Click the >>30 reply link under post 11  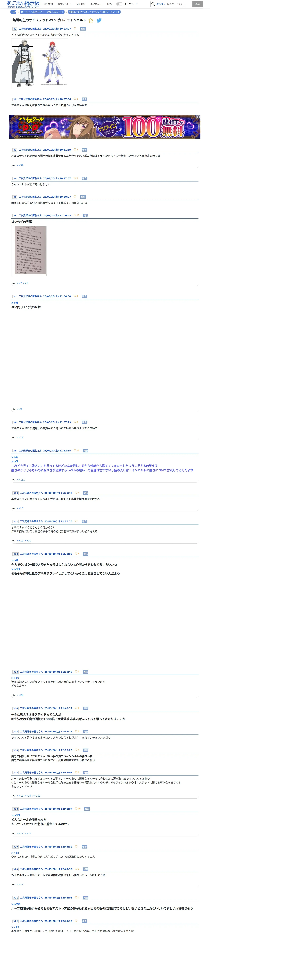coord(28,541)
